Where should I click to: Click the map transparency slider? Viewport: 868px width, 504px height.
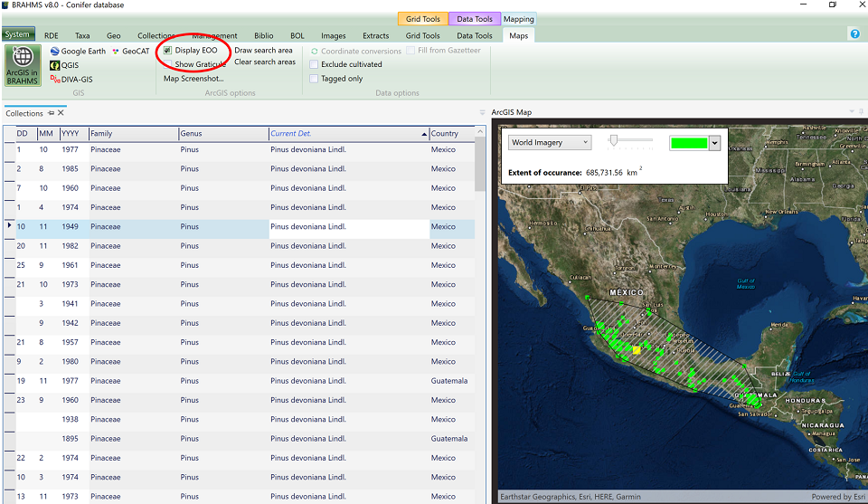[x=630, y=140]
